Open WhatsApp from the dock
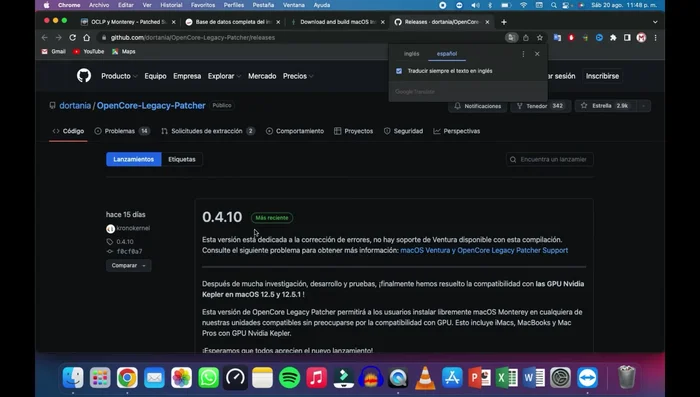This screenshot has width=700, height=397. click(208, 378)
